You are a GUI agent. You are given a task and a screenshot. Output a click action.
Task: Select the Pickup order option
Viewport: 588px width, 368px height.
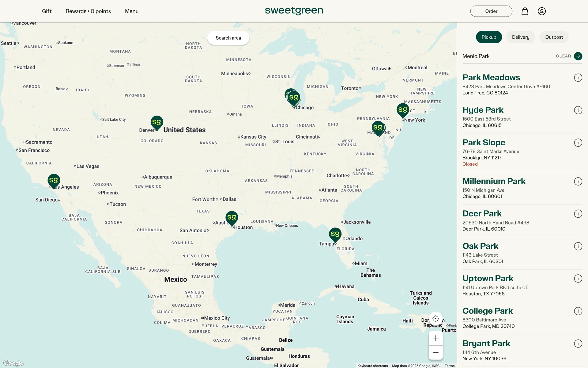point(488,37)
